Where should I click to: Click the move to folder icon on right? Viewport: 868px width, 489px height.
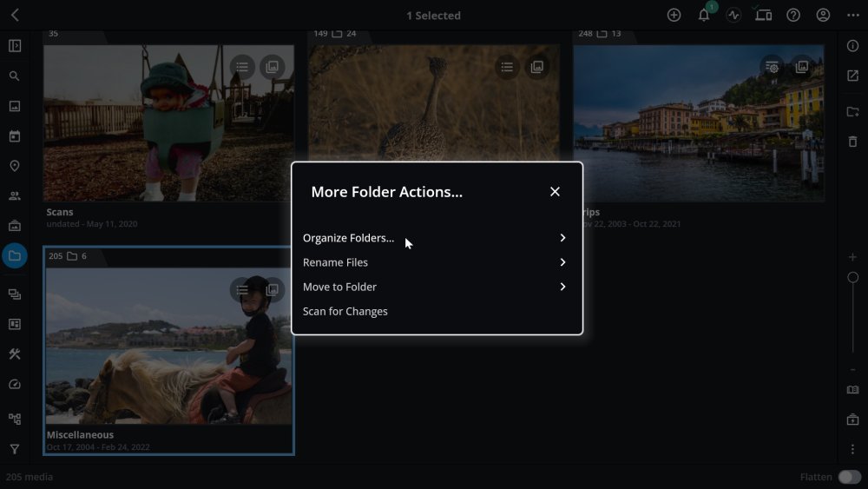click(x=853, y=111)
